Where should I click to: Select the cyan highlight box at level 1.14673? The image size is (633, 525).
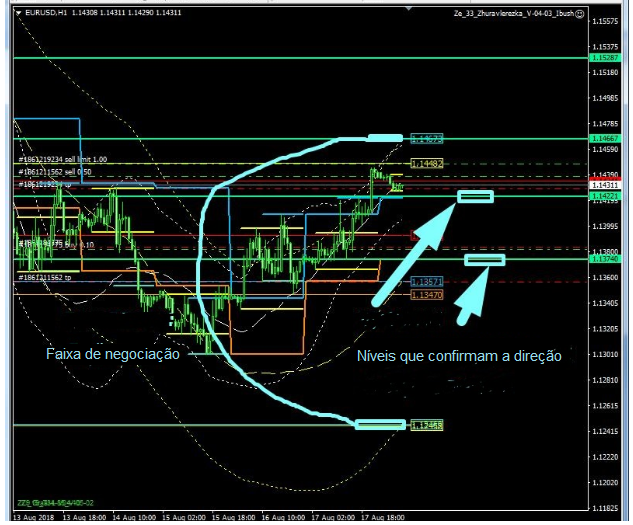coord(385,138)
